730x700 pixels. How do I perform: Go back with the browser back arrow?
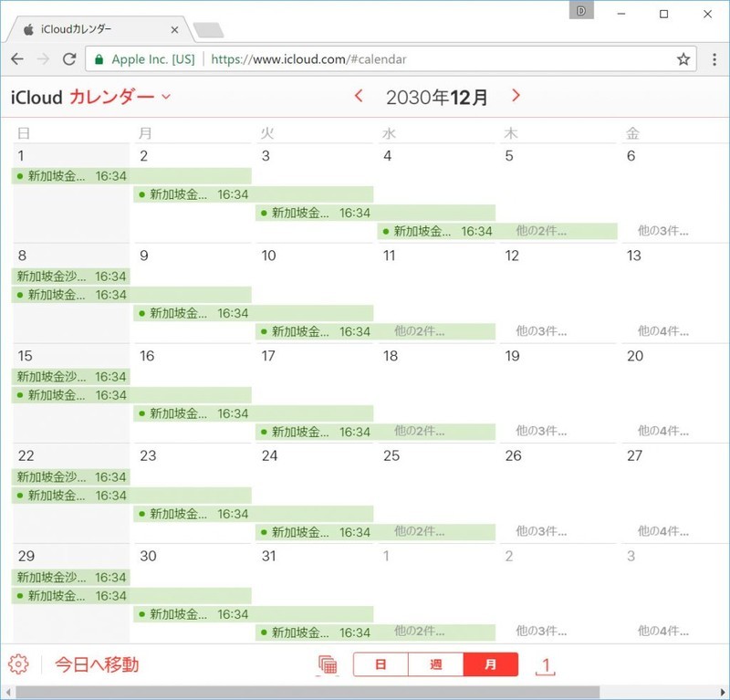(x=17, y=59)
